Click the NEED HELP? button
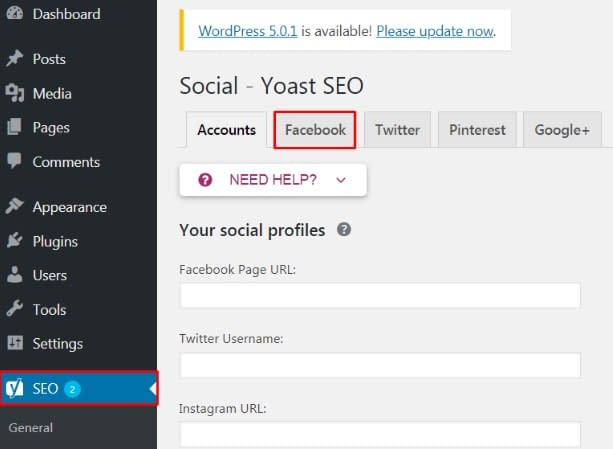The image size is (613, 449). pos(273,180)
